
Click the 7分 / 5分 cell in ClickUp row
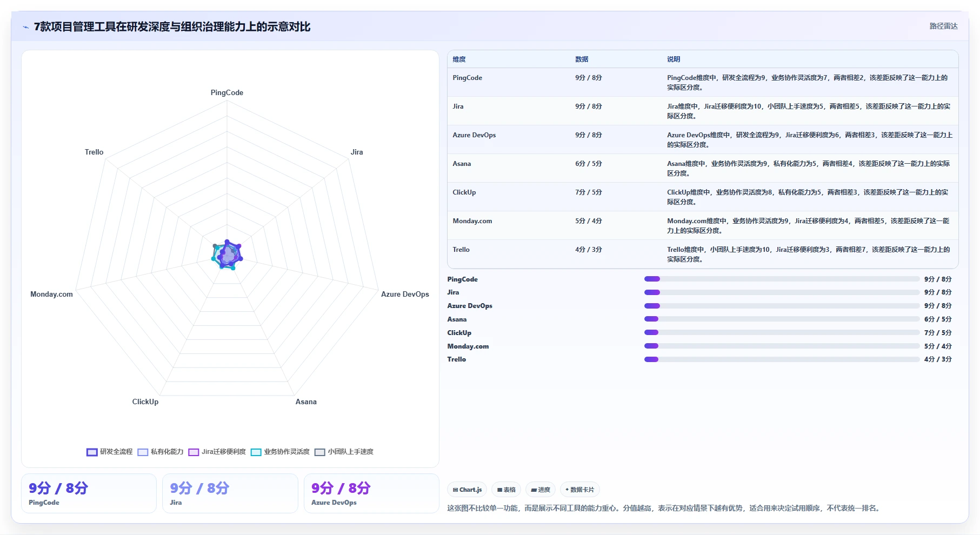[589, 192]
